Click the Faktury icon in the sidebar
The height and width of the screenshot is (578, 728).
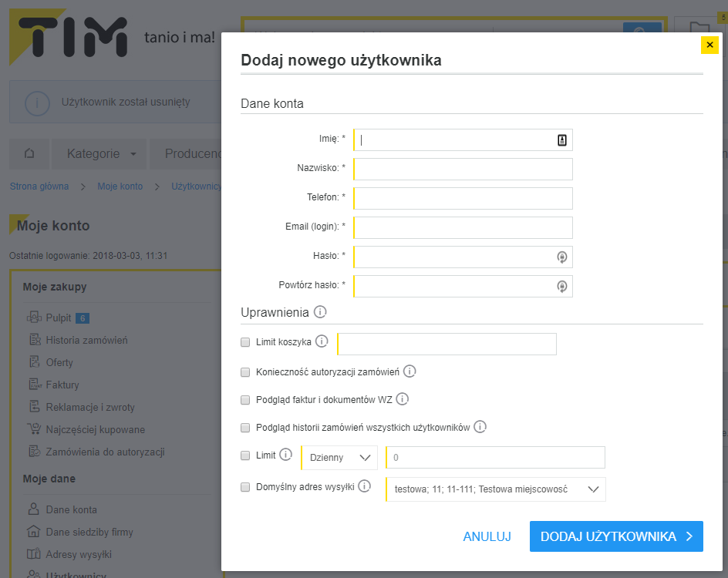click(35, 385)
